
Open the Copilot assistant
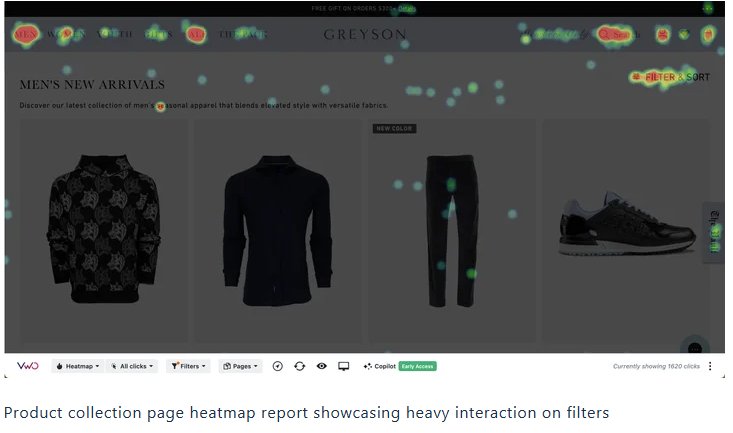[x=380, y=366]
